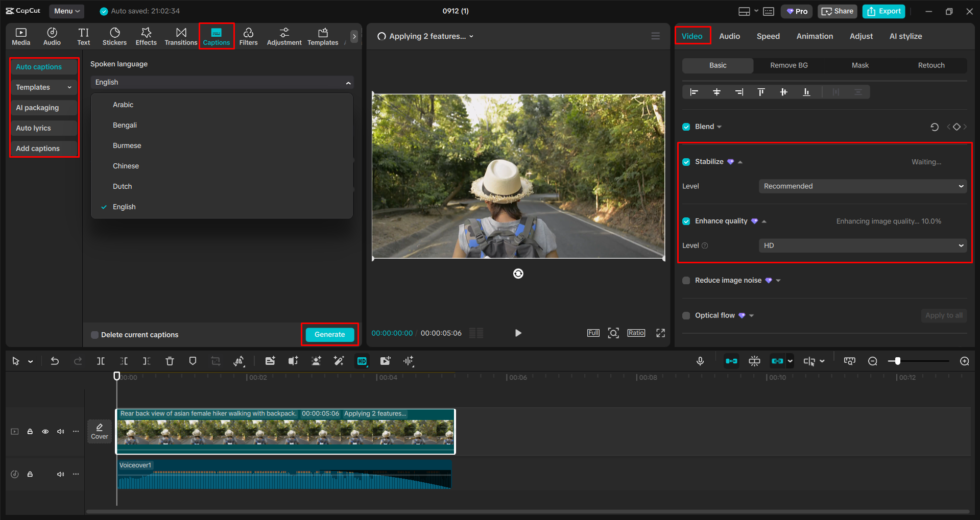
Task: Open the Transitions panel
Action: point(181,36)
